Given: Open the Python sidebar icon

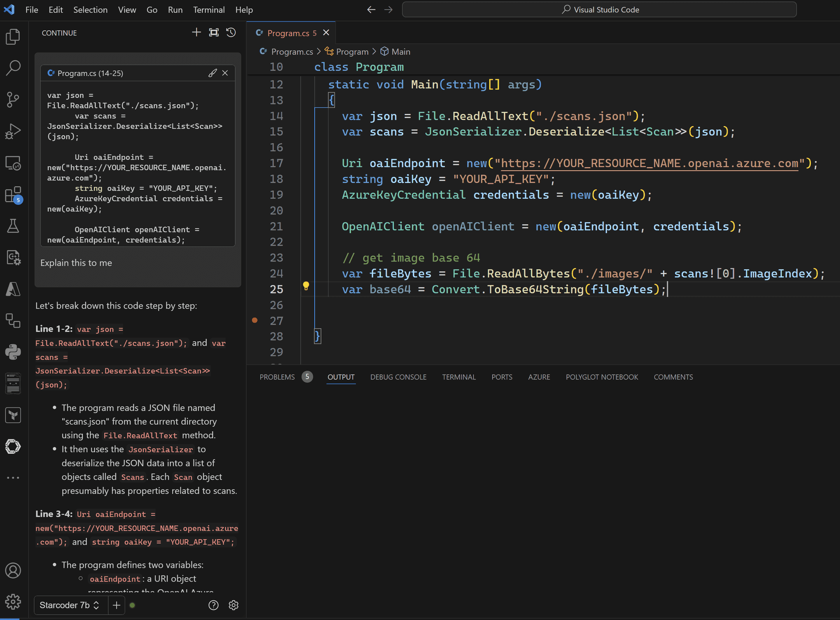Looking at the screenshot, I should coord(13,352).
